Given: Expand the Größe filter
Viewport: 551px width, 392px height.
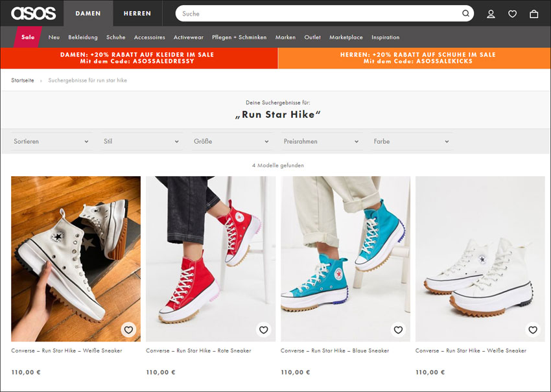Looking at the screenshot, I should [x=231, y=141].
